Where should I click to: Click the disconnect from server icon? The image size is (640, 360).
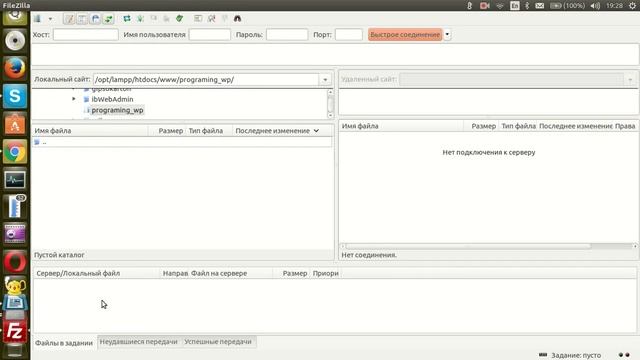coord(167,19)
